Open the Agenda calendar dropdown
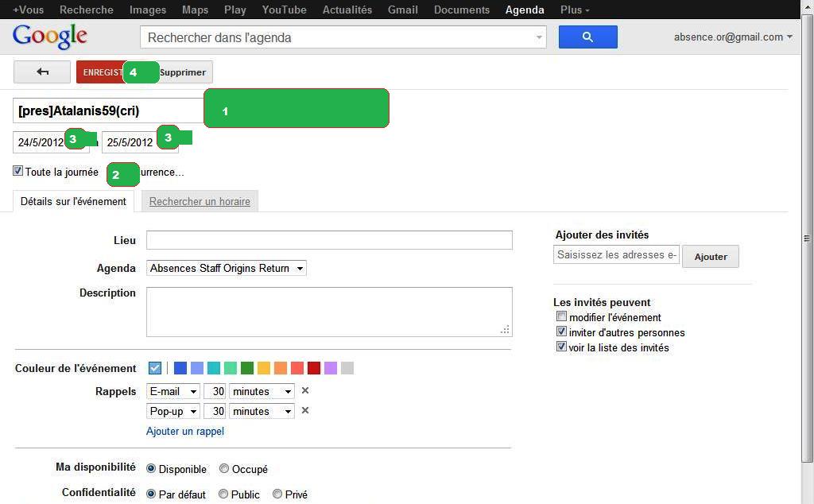Viewport: 814px width, 504px height. [x=227, y=269]
